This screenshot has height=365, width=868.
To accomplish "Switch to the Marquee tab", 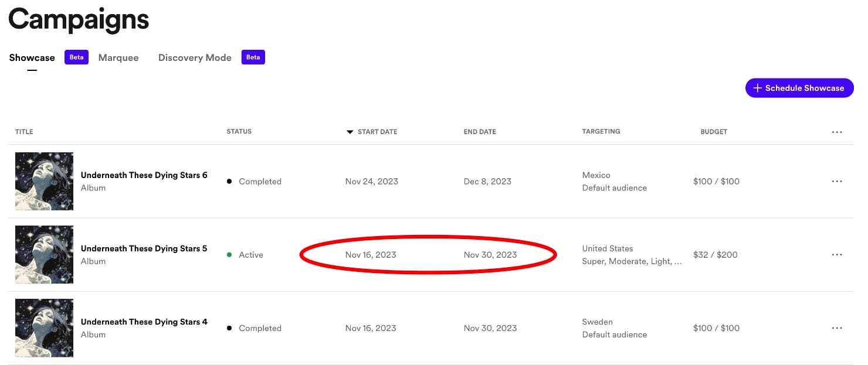I will click(x=118, y=57).
